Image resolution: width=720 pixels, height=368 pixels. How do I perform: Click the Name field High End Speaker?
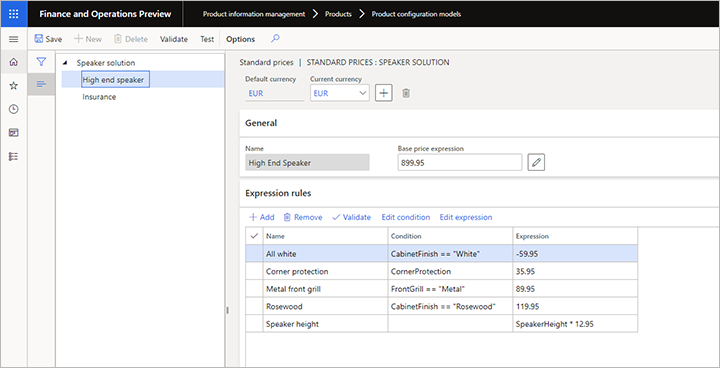(307, 163)
